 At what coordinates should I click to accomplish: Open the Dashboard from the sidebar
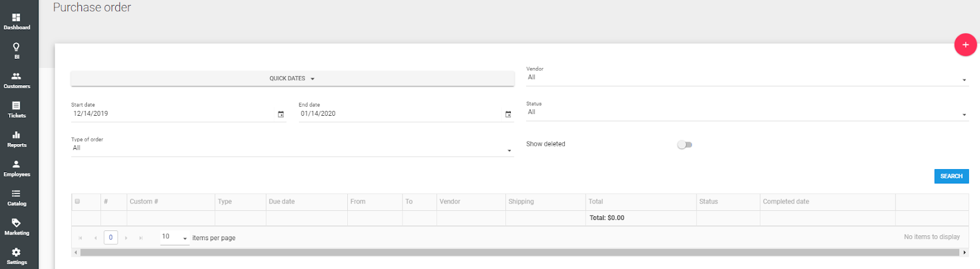tap(17, 21)
